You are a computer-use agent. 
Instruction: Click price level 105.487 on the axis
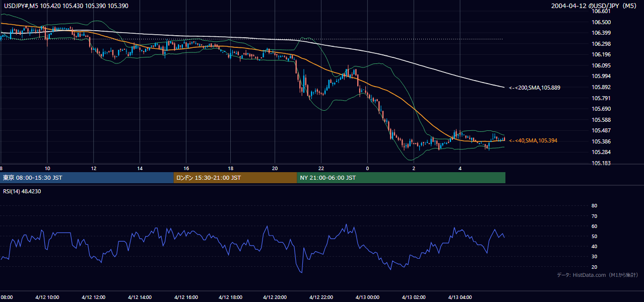[x=601, y=130]
